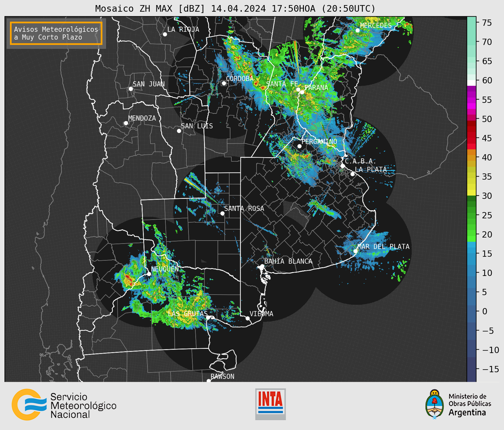Click the C.A.B.A. city marker
The image size is (504, 430).
point(343,166)
